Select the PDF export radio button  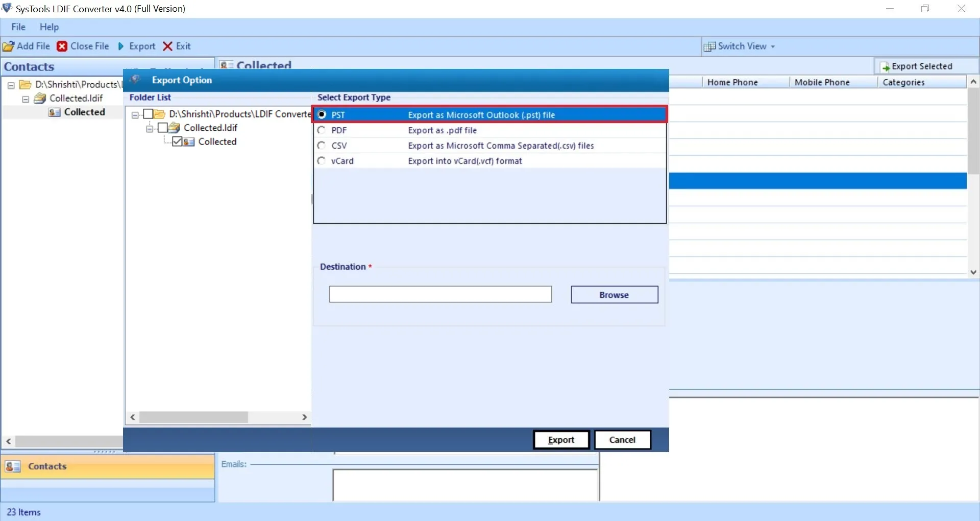click(x=322, y=130)
